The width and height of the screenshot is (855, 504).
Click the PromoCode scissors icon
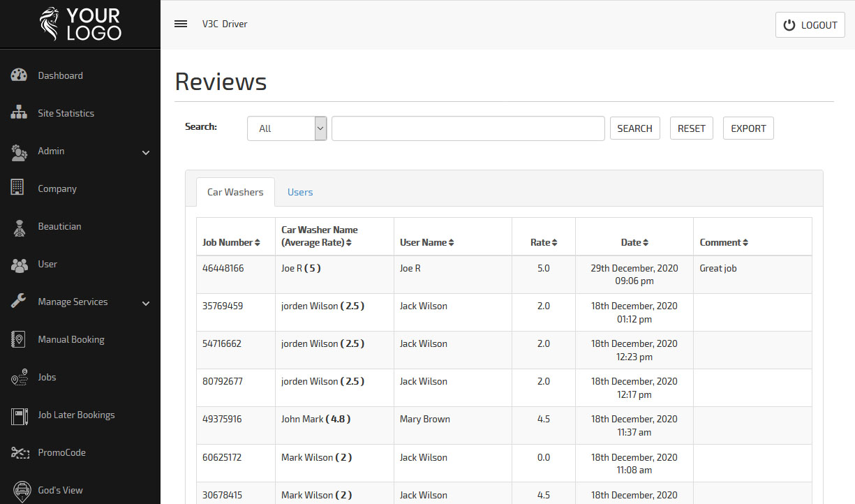19,452
